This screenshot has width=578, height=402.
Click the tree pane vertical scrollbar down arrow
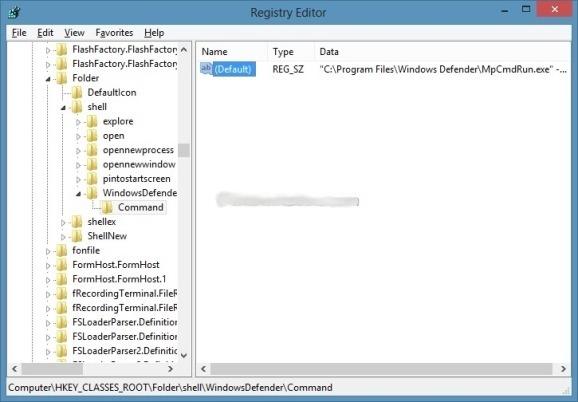[184, 356]
